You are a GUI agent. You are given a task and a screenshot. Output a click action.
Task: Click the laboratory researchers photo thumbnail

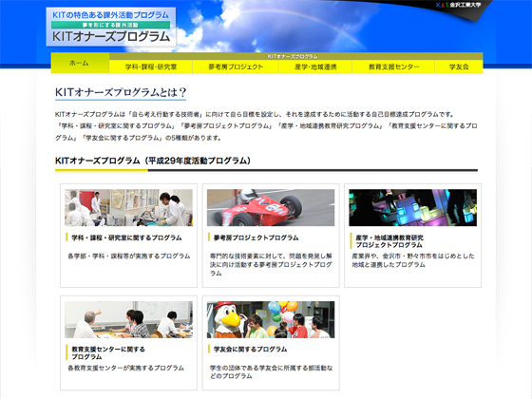[x=128, y=208]
